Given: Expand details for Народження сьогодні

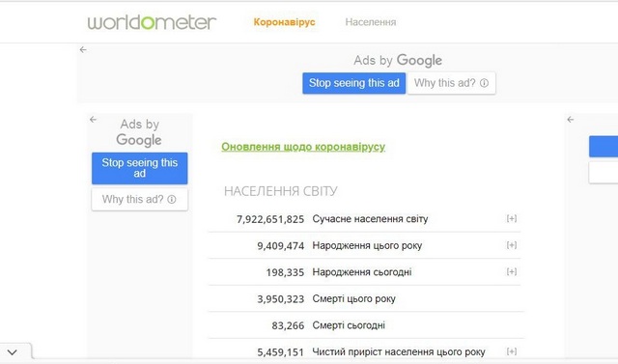Looking at the screenshot, I should pyautogui.click(x=512, y=271).
